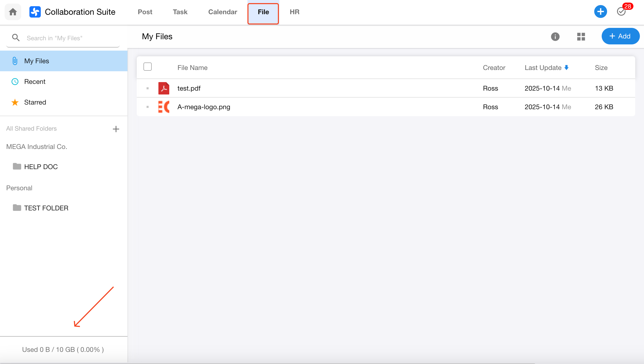Toggle the select-all files checkbox

coord(148,67)
